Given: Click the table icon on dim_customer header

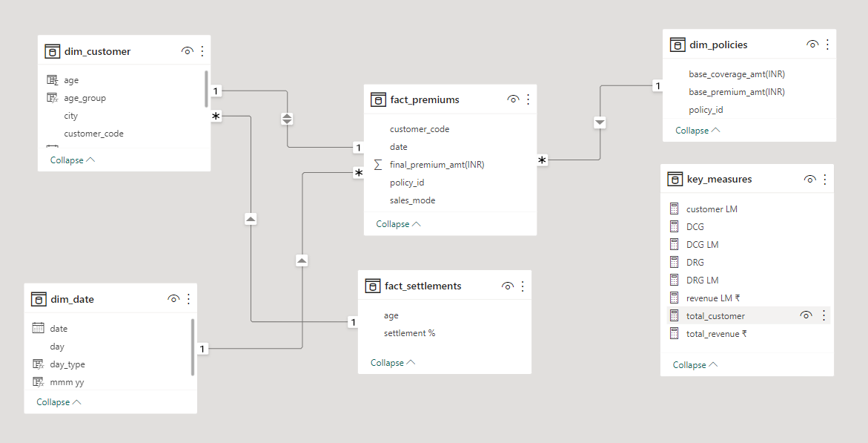Looking at the screenshot, I should click(x=53, y=50).
